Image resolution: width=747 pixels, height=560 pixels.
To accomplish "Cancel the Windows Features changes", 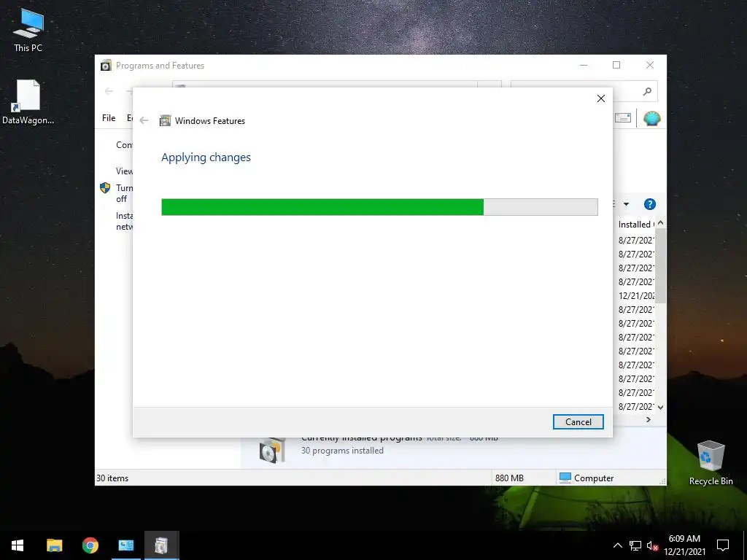I will point(578,422).
